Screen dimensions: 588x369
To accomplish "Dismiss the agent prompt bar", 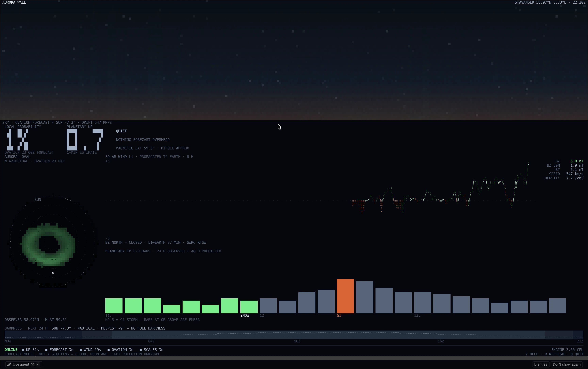I will 540,364.
